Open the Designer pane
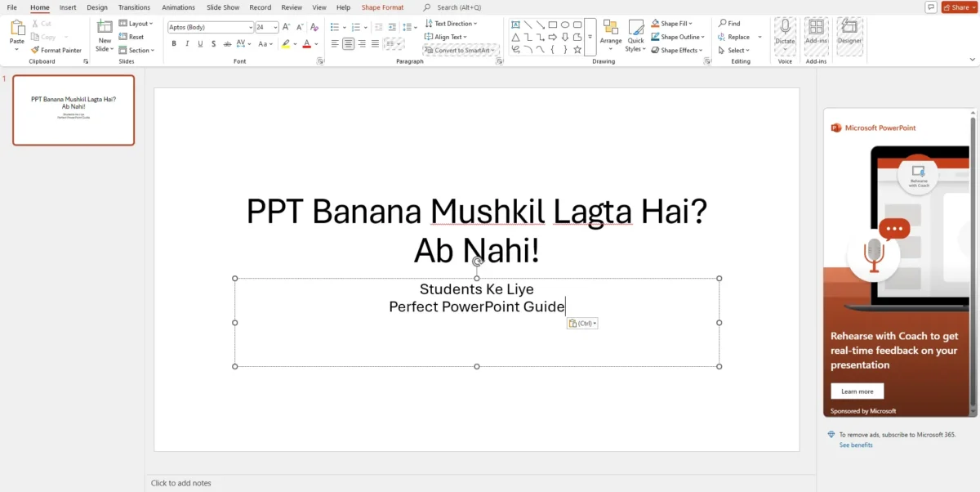Screen dimensions: 980x492 (849, 36)
